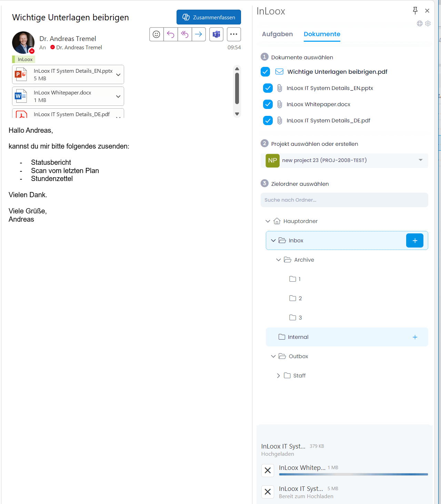
Task: Click folder icon of folder 3
Action: 293,317
